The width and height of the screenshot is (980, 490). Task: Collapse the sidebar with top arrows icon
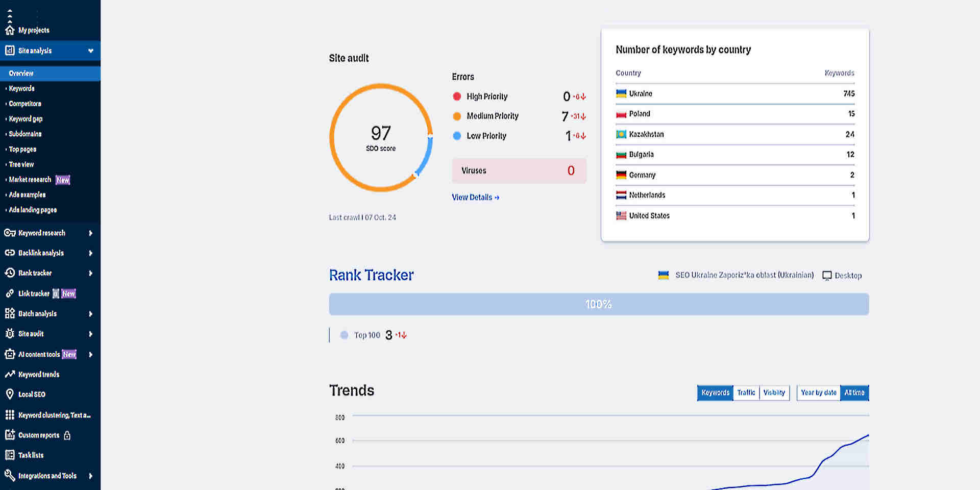(x=10, y=16)
